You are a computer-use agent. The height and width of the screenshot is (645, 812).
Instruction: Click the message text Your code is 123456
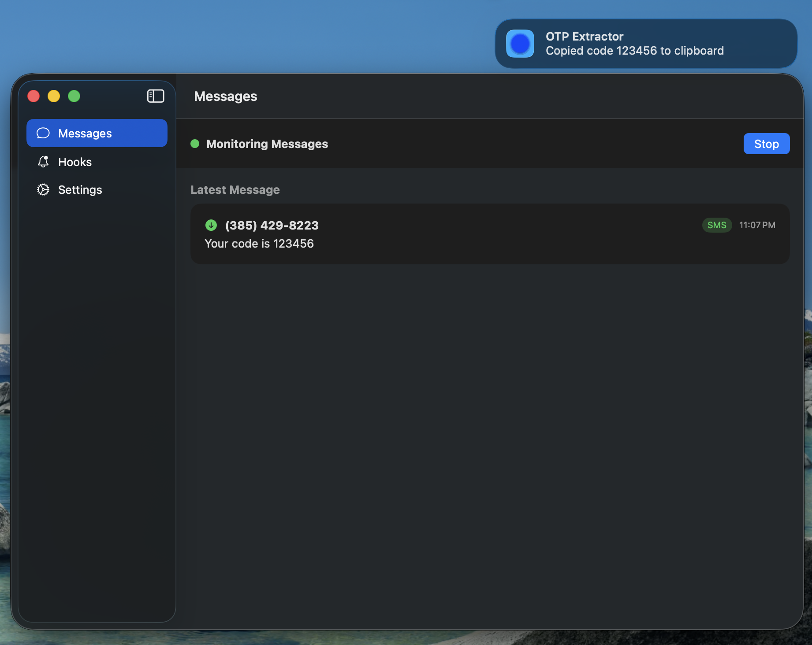tap(259, 243)
